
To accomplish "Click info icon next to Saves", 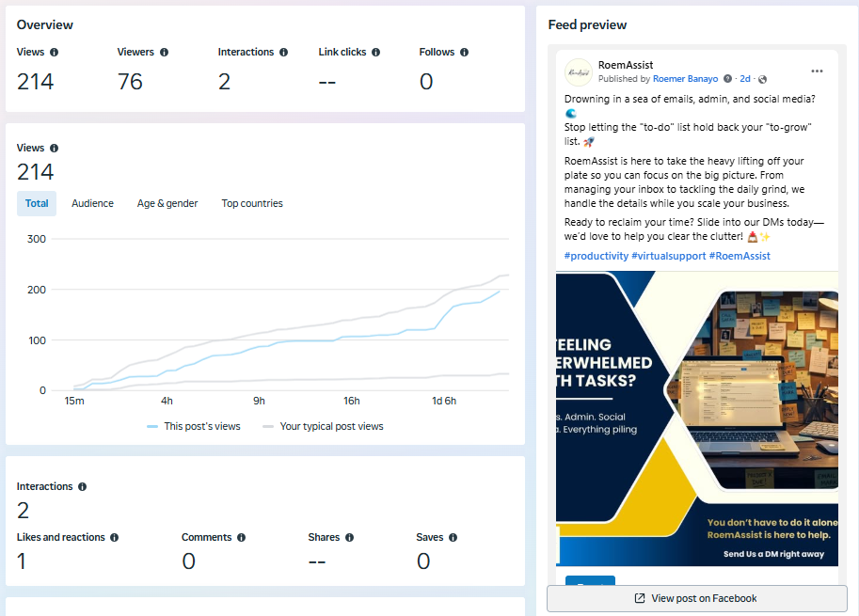I will coord(453,538).
